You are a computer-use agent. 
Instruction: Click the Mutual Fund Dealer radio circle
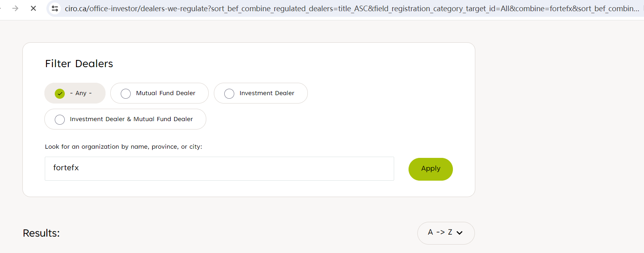click(x=126, y=94)
